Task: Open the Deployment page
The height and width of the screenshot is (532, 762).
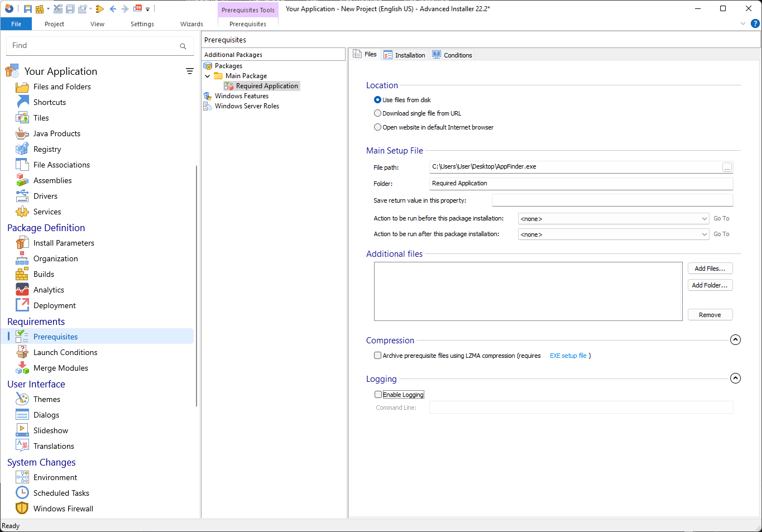Action: [54, 305]
